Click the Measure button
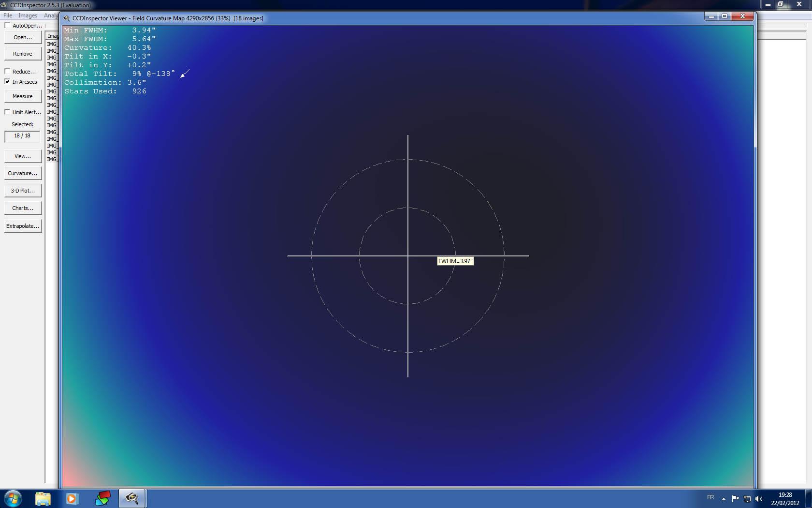The height and width of the screenshot is (508, 812). click(23, 96)
